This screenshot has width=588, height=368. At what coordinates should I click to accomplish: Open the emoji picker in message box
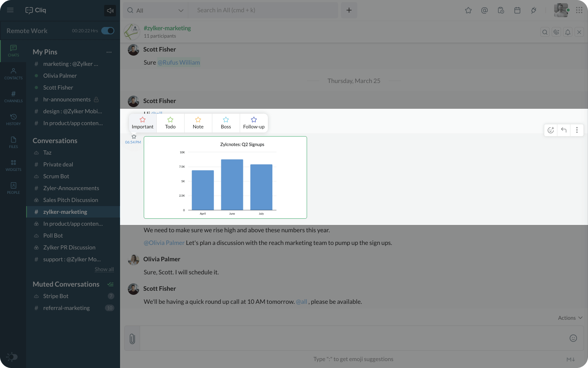573,338
